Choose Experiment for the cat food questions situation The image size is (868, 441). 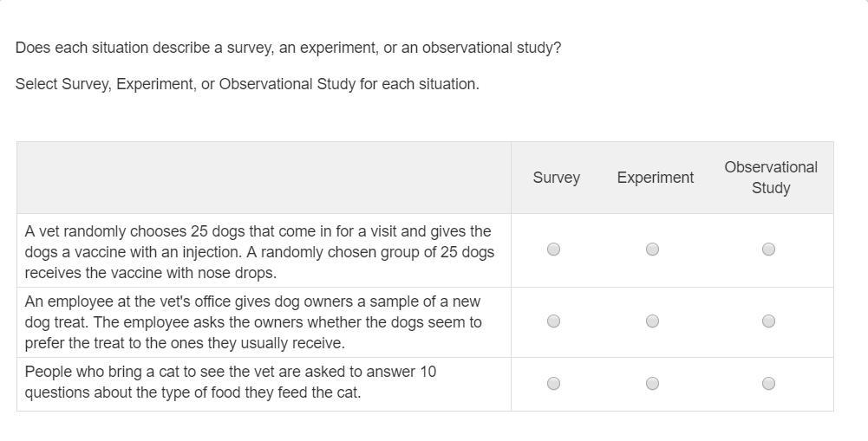[x=652, y=384]
